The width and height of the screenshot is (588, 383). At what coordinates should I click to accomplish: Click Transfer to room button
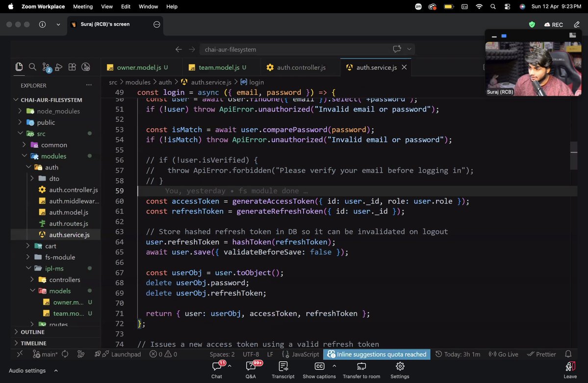361,370
